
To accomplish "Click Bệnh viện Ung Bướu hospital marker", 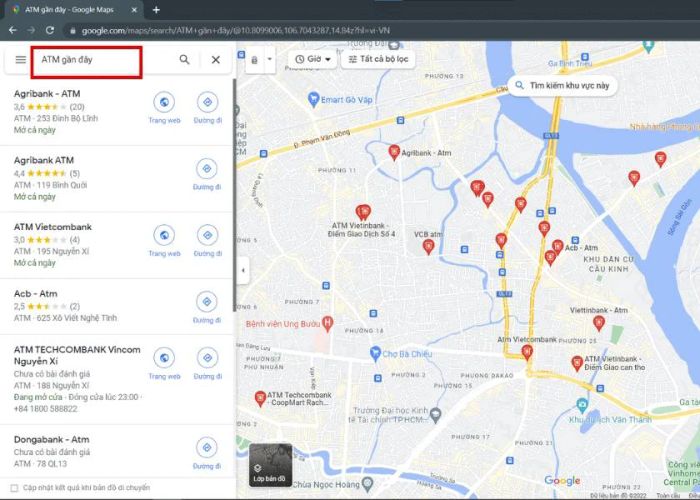I will (x=328, y=324).
